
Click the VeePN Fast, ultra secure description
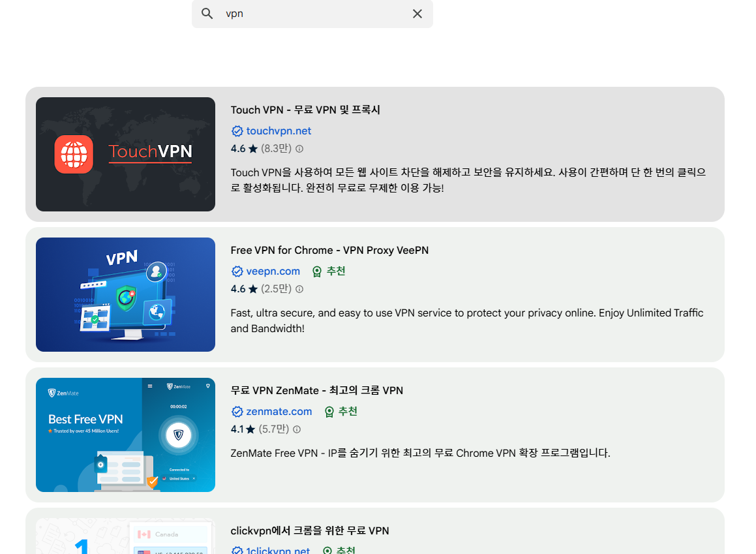point(467,320)
